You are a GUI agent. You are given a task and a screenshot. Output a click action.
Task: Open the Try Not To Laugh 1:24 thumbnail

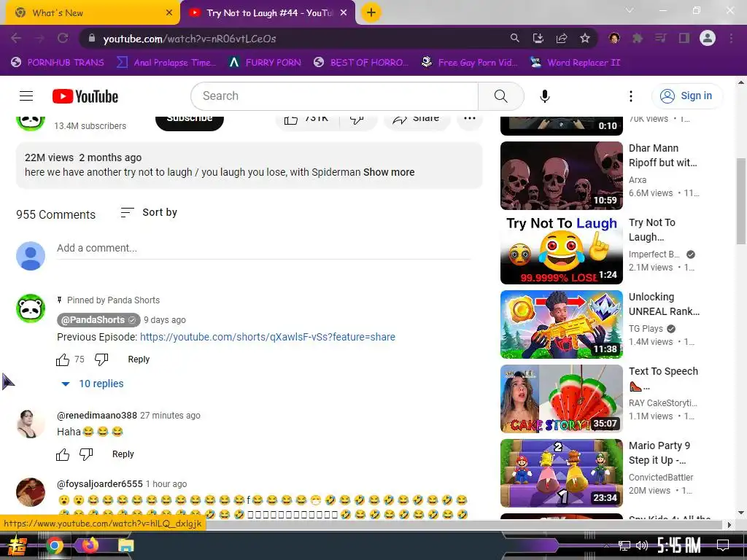point(561,250)
